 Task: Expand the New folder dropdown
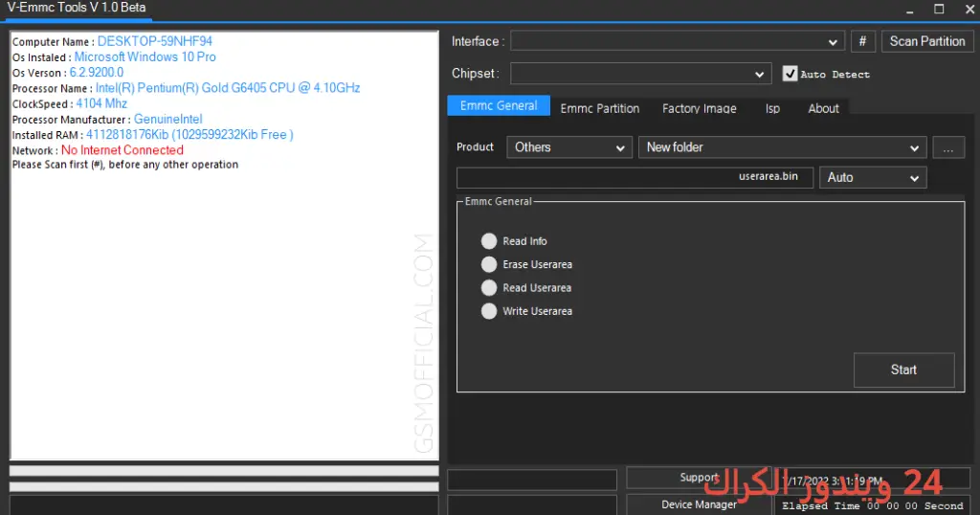782,147
